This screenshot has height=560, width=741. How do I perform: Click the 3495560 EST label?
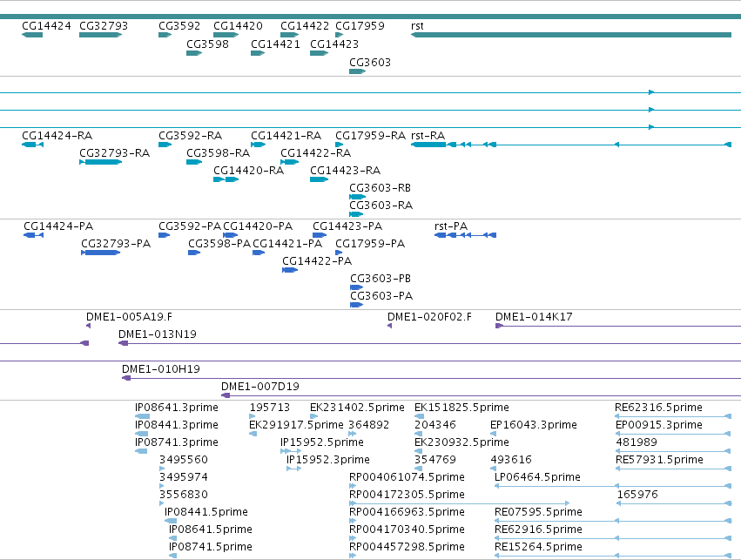click(184, 460)
